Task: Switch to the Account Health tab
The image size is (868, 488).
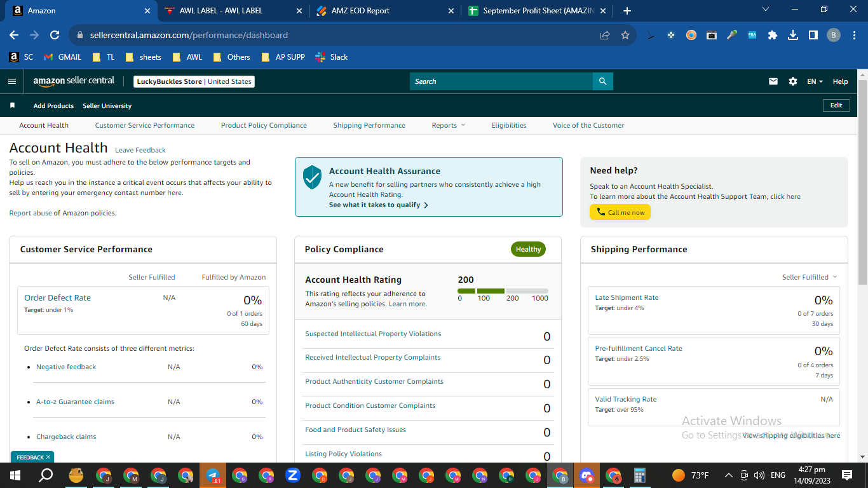Action: (x=44, y=125)
